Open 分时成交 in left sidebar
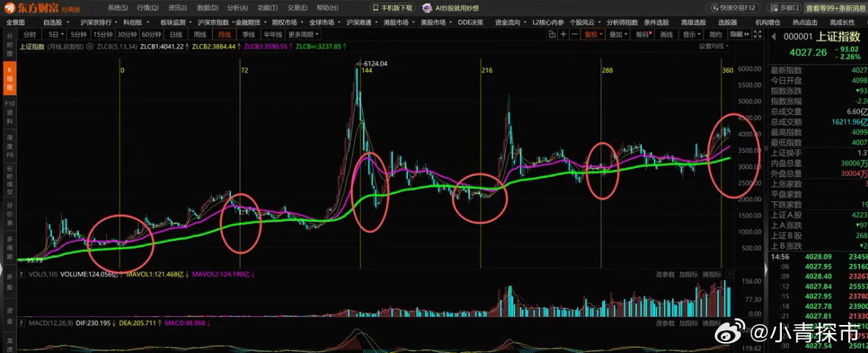Image resolution: width=868 pixels, height=353 pixels. pyautogui.click(x=10, y=180)
